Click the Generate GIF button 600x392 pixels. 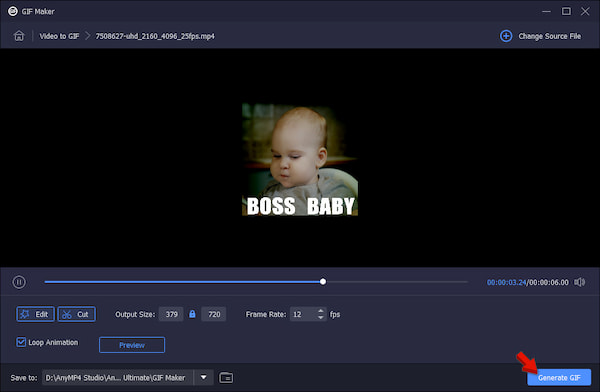click(x=559, y=377)
